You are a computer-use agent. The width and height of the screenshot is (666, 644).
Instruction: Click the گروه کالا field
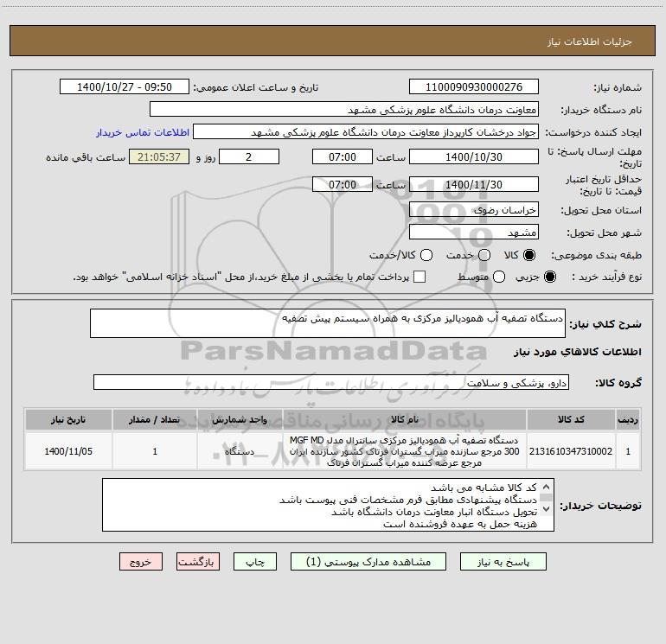(331, 382)
